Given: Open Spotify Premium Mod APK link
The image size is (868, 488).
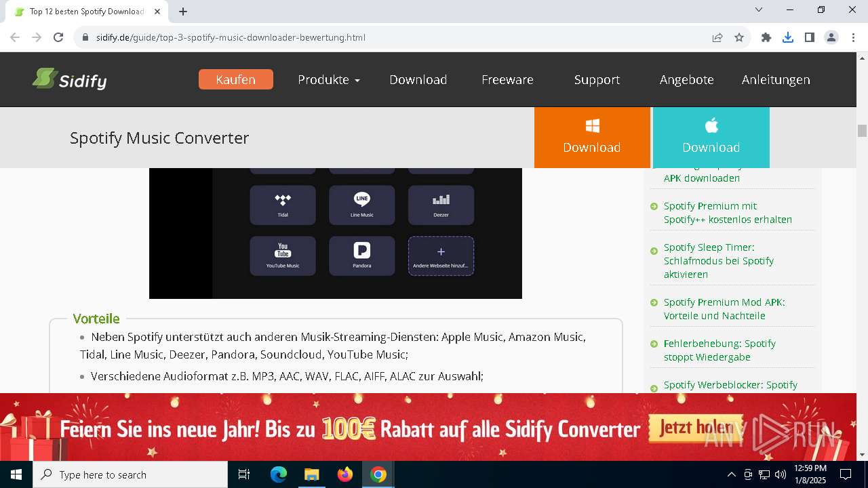Looking at the screenshot, I should (724, 309).
